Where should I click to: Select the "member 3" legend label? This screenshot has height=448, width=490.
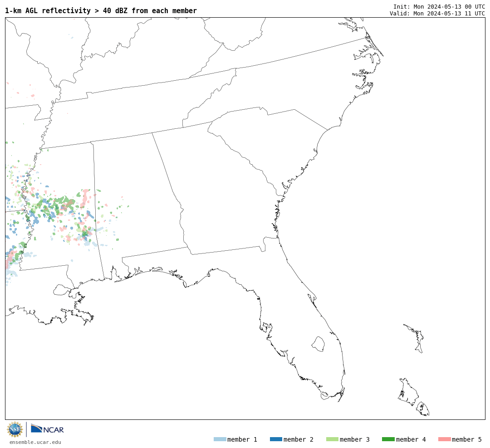[355, 439]
